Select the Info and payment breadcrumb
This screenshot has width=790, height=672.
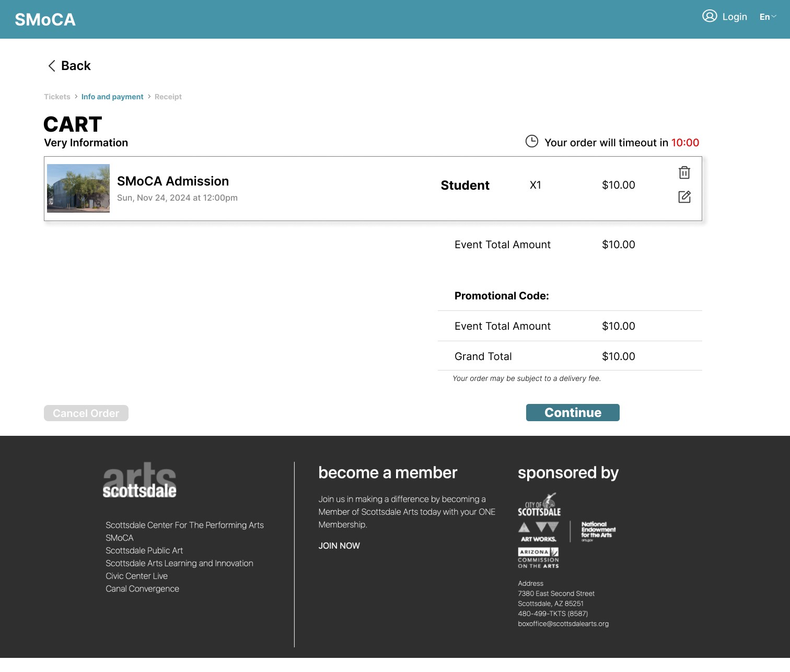click(112, 97)
